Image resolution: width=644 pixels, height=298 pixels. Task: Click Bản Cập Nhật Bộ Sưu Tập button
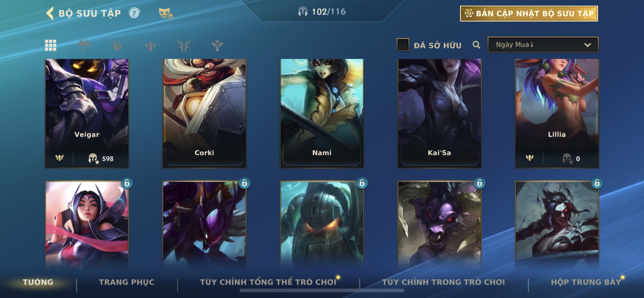[x=529, y=13]
